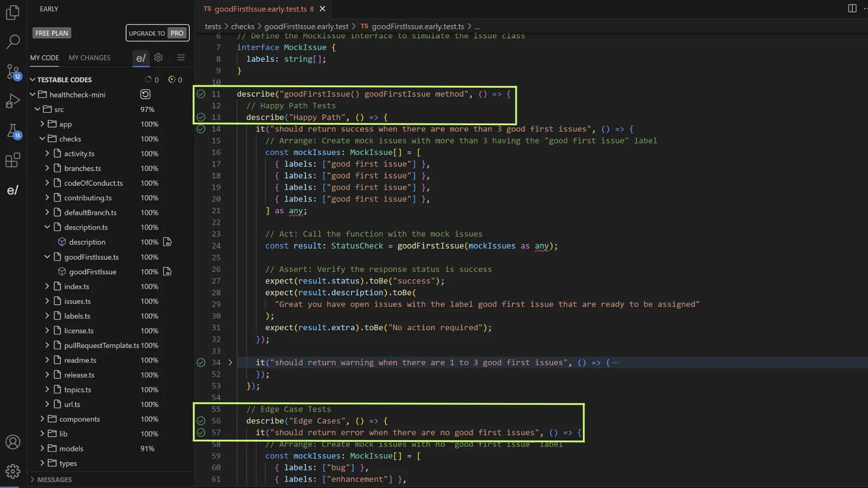Open the Accounts menu icon

pyautogui.click(x=12, y=442)
